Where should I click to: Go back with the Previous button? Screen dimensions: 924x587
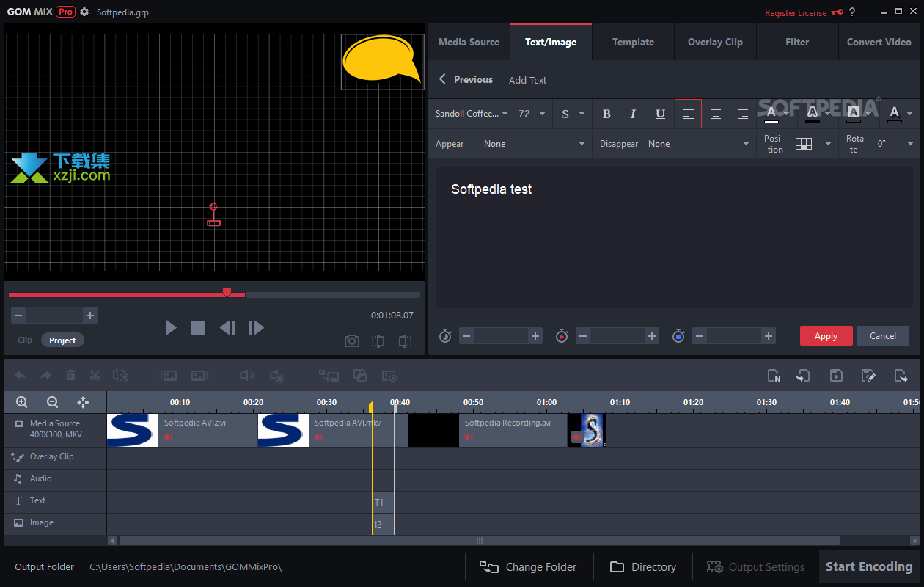coord(466,79)
